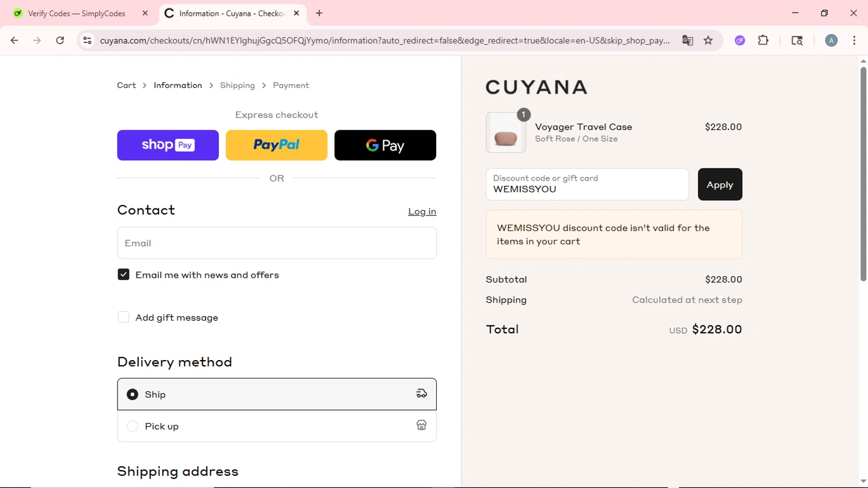Screen dimensions: 868x488
Task: Click the Soft Rose / One Size text
Action: coord(576,139)
